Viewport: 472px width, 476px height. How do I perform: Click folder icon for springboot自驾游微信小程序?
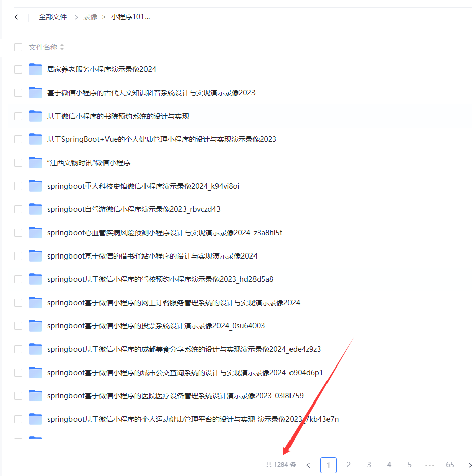(x=35, y=209)
